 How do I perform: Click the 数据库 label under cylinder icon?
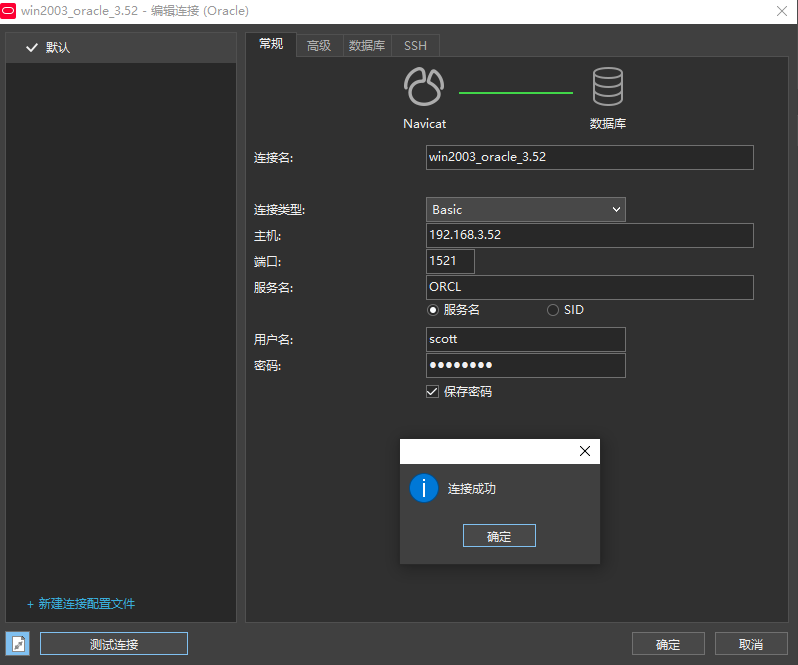click(x=608, y=124)
